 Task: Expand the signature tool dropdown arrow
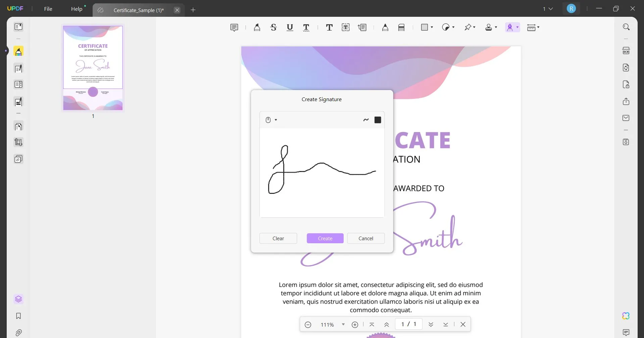[517, 27]
